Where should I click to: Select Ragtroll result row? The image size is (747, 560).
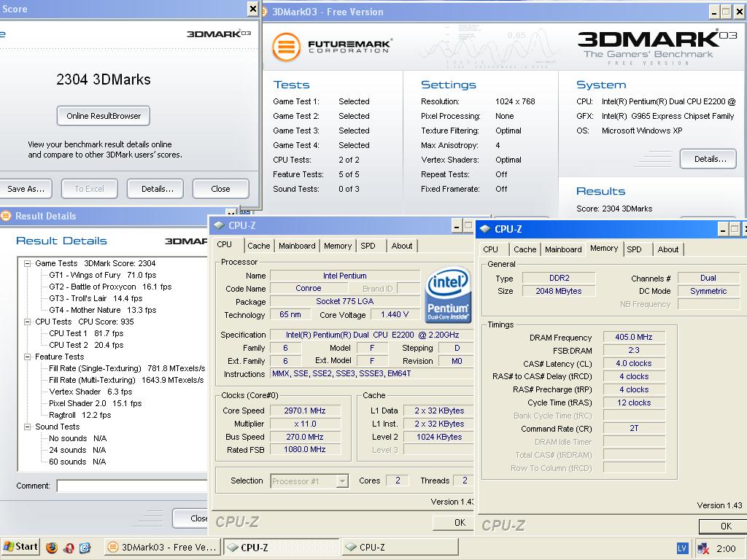tap(80, 415)
